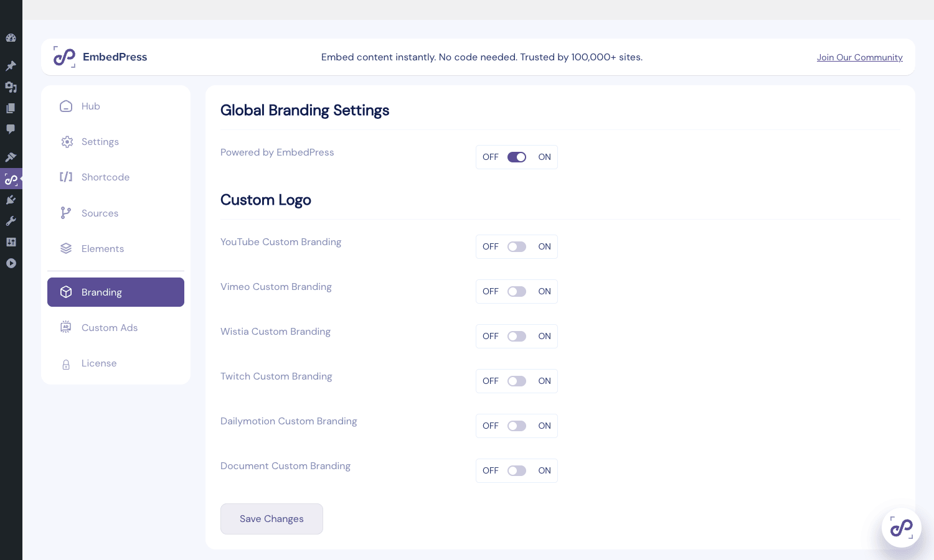Image resolution: width=934 pixels, height=560 pixels.
Task: Open the Elements menu item
Action: pyautogui.click(x=116, y=249)
